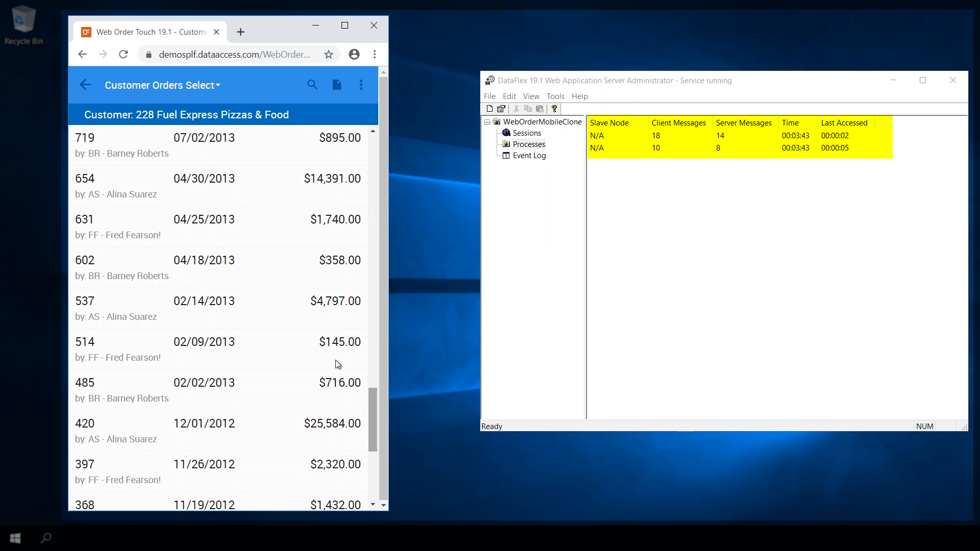Sort by the Client Messages column header
Image resolution: width=980 pixels, height=551 pixels.
coord(678,123)
